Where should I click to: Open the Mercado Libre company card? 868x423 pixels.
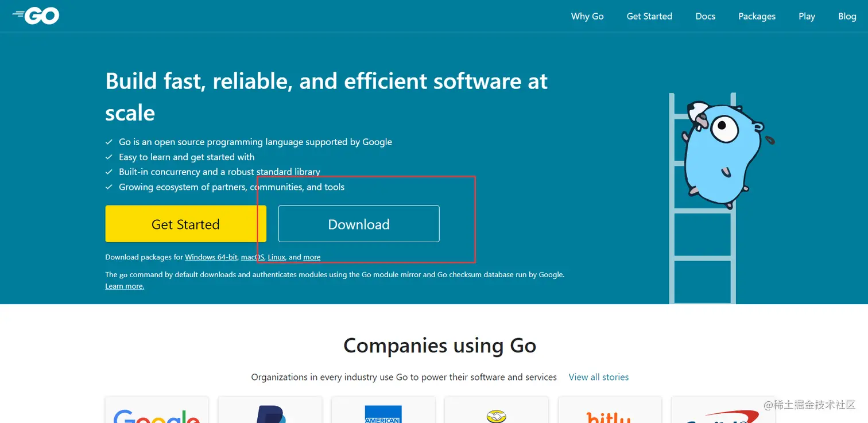[496, 410]
